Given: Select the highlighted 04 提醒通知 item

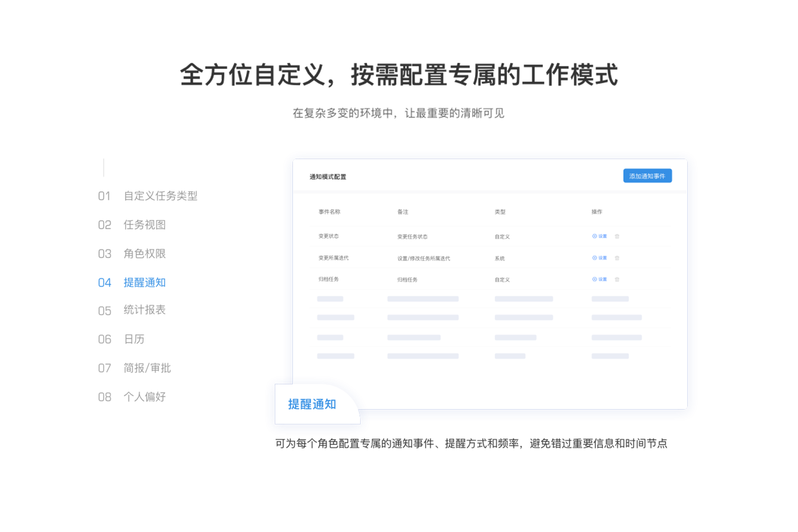Looking at the screenshot, I should (x=132, y=282).
